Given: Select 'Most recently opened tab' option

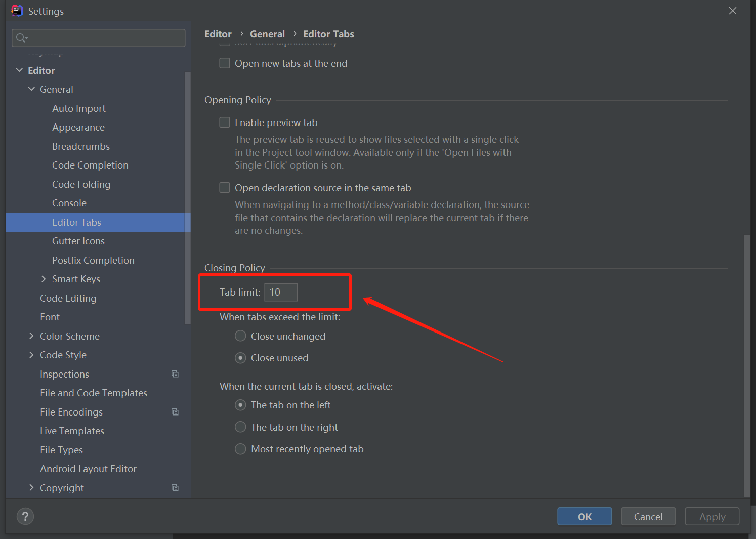Looking at the screenshot, I should pyautogui.click(x=240, y=449).
